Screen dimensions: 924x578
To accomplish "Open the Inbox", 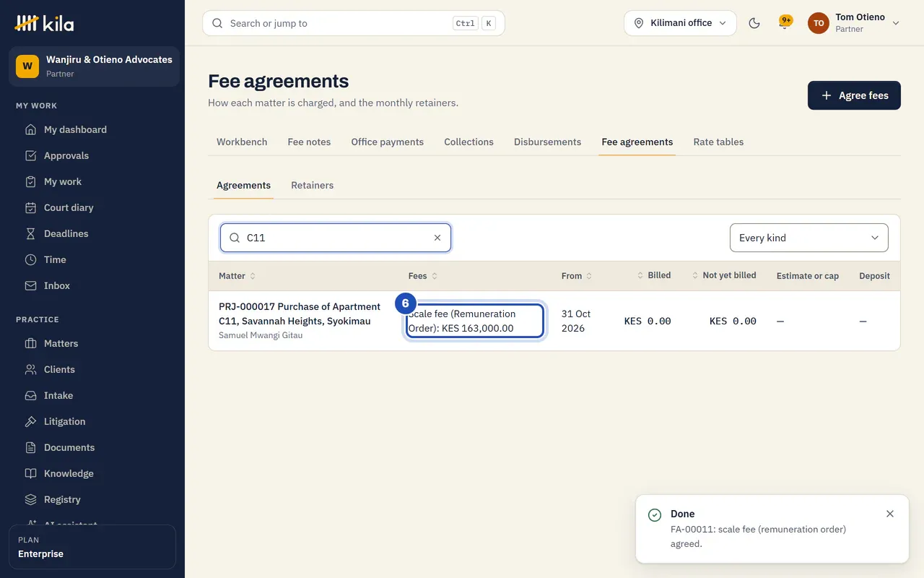I will pos(92,285).
